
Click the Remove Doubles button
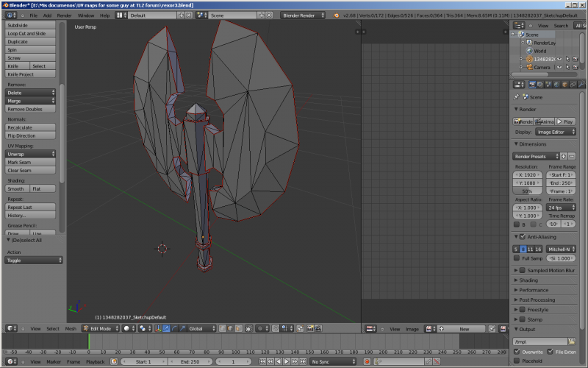tap(25, 109)
